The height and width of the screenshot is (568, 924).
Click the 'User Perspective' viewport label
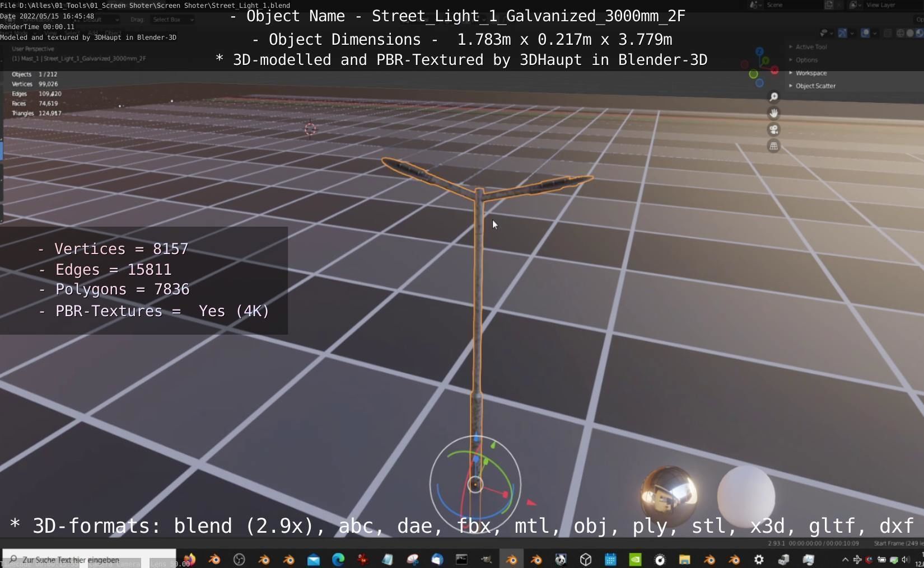click(33, 49)
